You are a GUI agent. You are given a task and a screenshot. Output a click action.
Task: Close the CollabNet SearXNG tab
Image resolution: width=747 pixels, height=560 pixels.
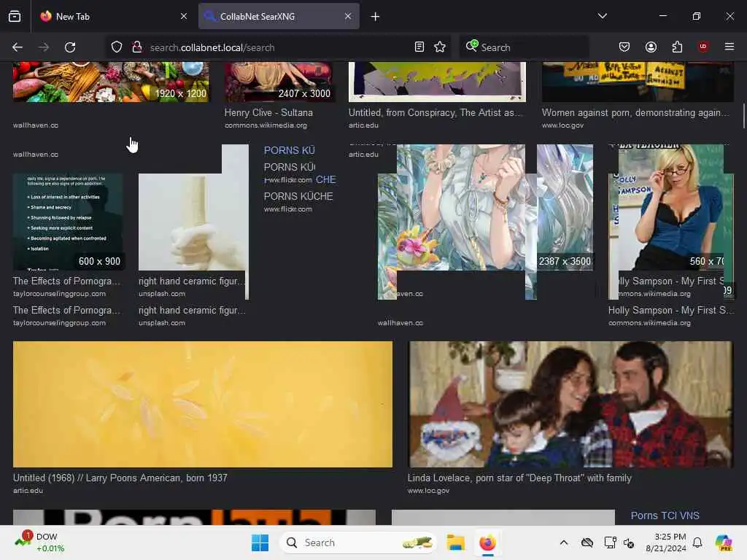(x=348, y=16)
